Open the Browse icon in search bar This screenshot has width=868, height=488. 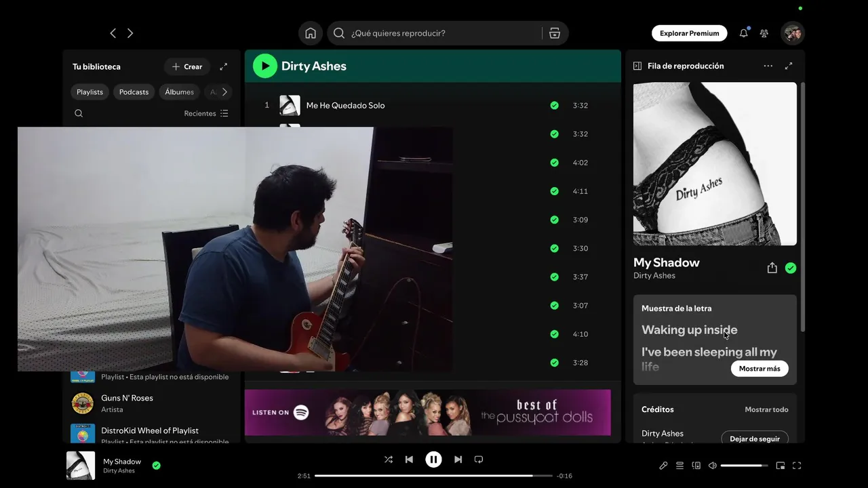click(x=555, y=33)
